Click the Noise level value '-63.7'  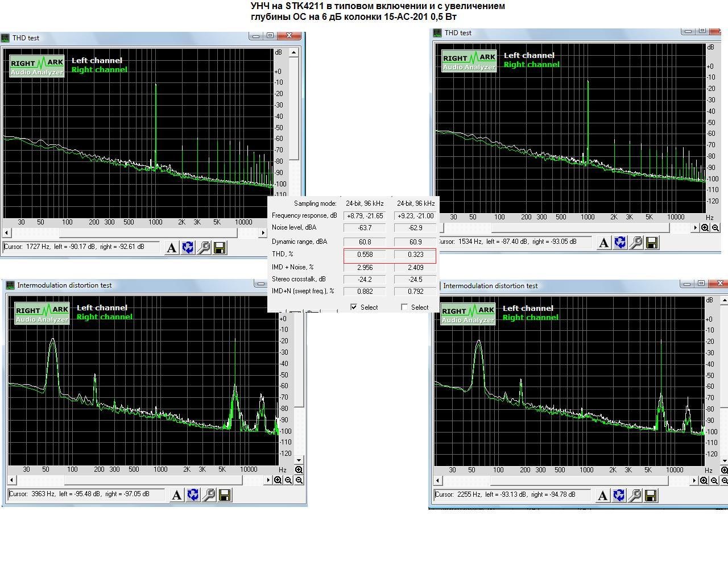click(x=365, y=228)
